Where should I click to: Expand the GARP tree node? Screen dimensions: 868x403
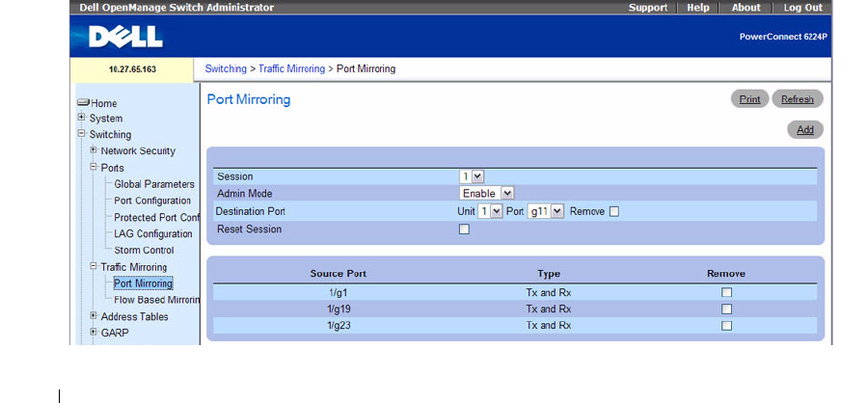click(x=94, y=333)
